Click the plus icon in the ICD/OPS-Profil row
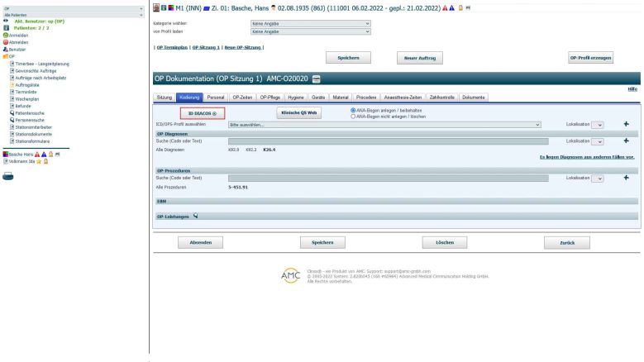Screen dimensions: 644x362 pyautogui.click(x=625, y=124)
